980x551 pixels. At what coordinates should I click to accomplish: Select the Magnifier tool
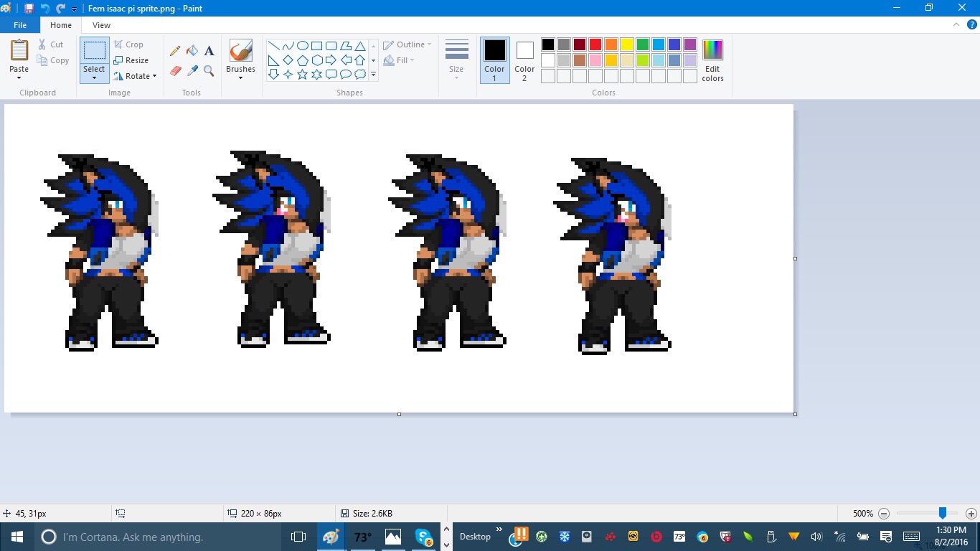pyautogui.click(x=209, y=70)
